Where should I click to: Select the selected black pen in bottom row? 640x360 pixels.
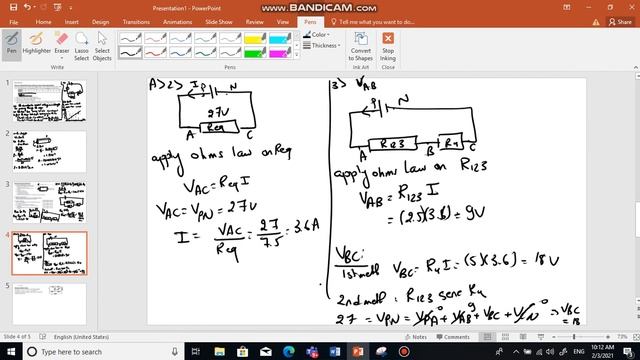tap(131, 53)
